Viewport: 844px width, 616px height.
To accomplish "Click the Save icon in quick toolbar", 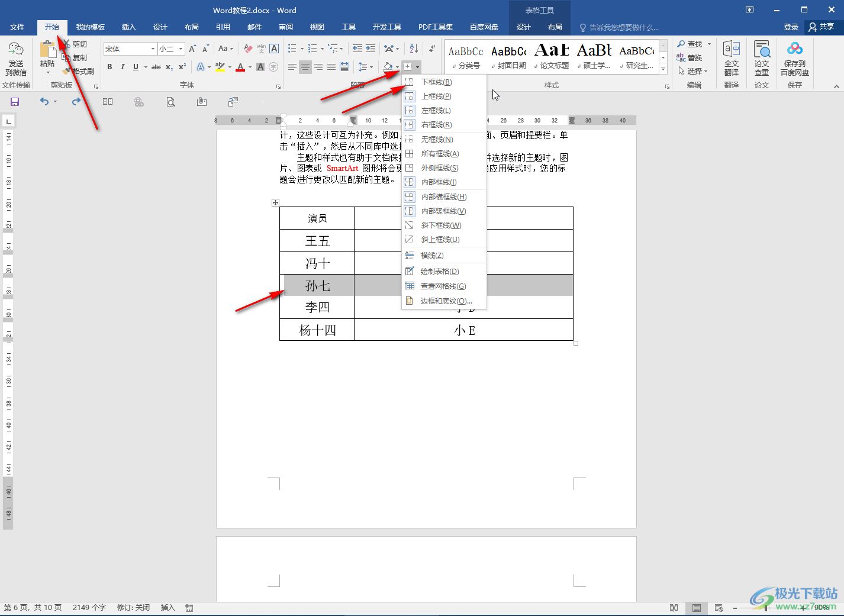I will 15,102.
